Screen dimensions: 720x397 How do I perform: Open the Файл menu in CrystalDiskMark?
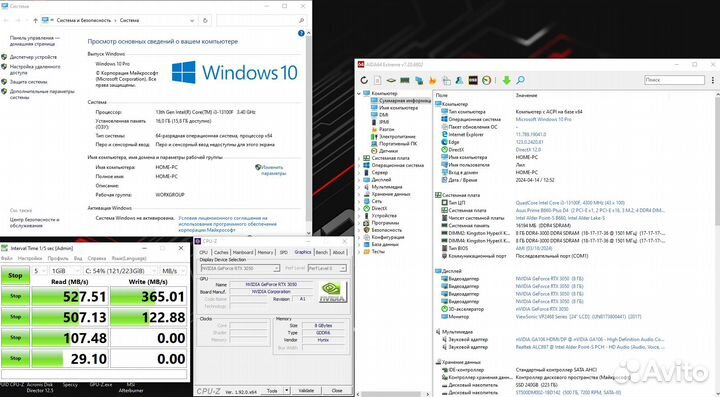click(7, 258)
